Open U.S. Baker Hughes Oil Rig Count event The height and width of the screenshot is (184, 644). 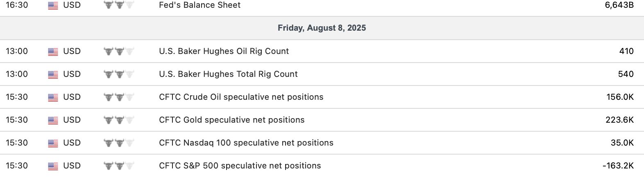(224, 51)
